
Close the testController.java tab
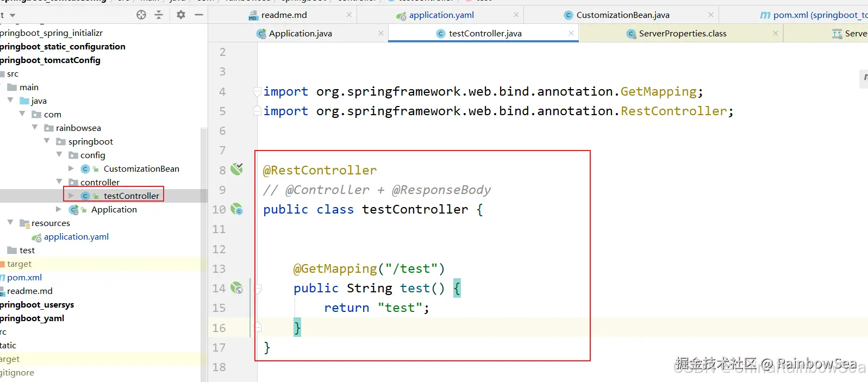coord(571,34)
